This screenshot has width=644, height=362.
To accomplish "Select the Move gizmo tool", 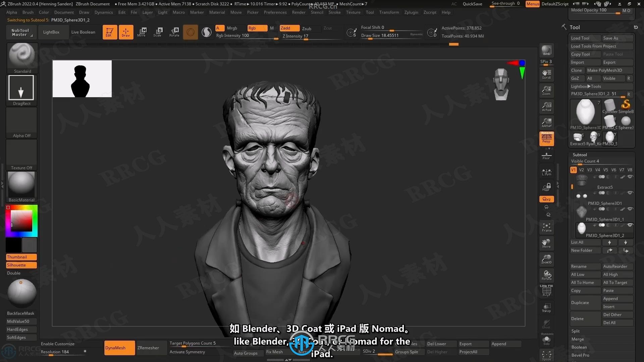I will click(x=142, y=32).
